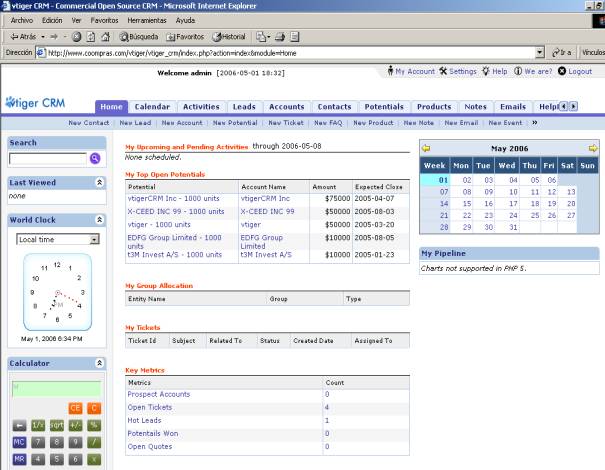Open the address bar dropdown arrow
Viewport: 605px width, 470px height.
pos(540,52)
